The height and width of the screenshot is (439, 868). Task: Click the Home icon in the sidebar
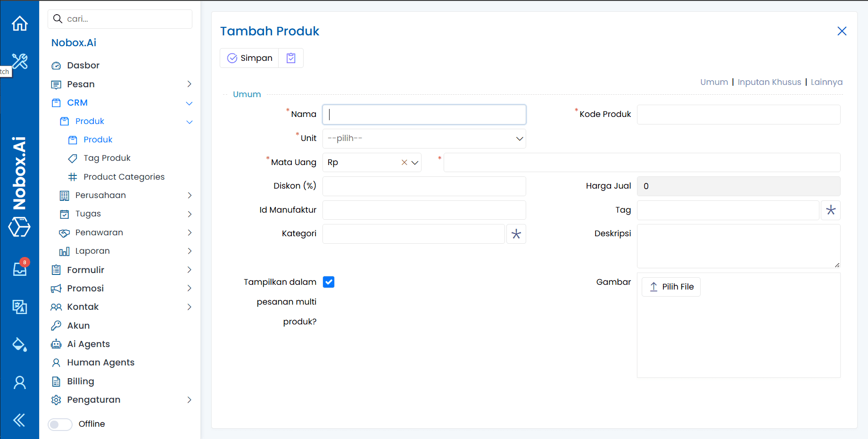pyautogui.click(x=19, y=23)
